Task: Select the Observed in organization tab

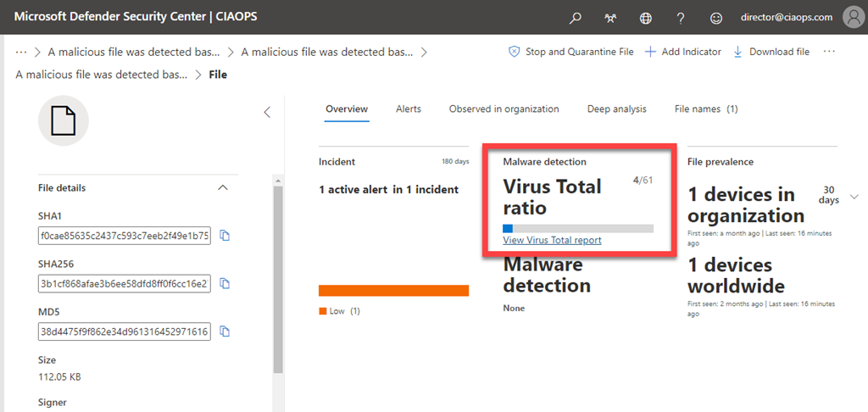Action: pos(504,109)
